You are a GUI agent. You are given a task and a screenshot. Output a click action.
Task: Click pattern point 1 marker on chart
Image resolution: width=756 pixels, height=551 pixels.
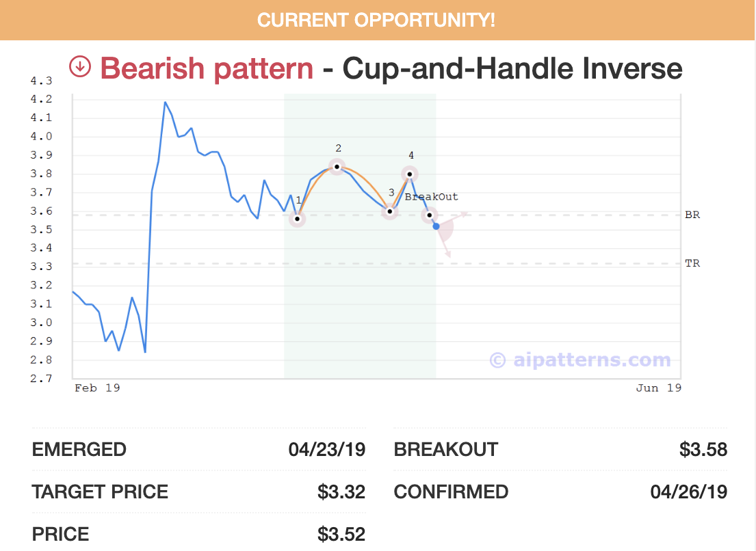(298, 219)
